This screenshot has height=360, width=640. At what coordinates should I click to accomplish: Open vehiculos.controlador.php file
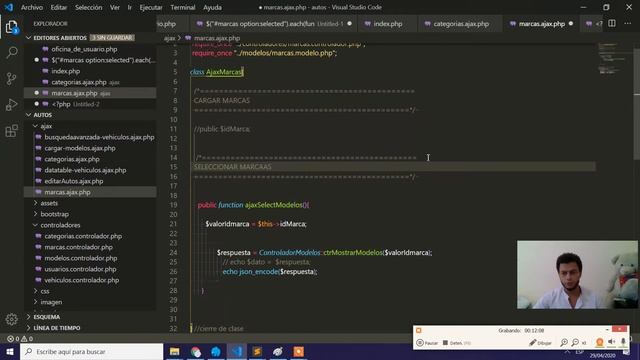82,280
